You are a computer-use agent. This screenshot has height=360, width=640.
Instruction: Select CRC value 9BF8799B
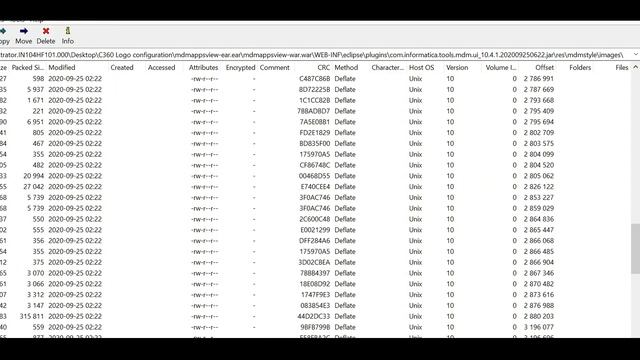point(315,327)
